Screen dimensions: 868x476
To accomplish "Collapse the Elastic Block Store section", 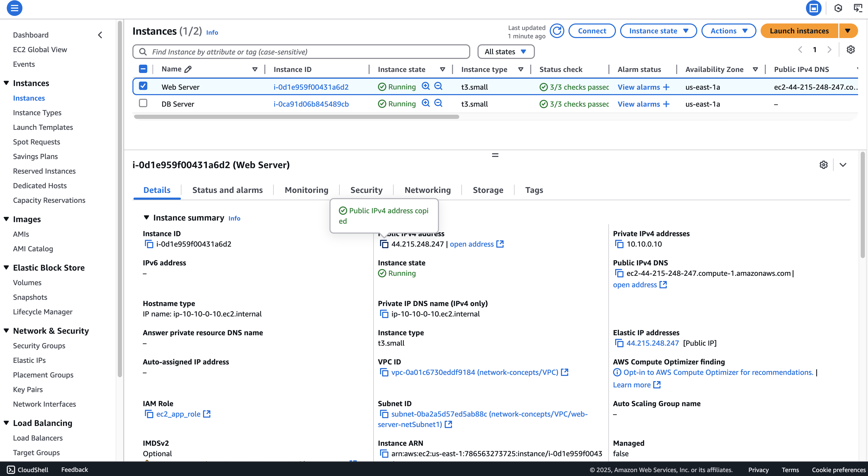I will click(6, 268).
